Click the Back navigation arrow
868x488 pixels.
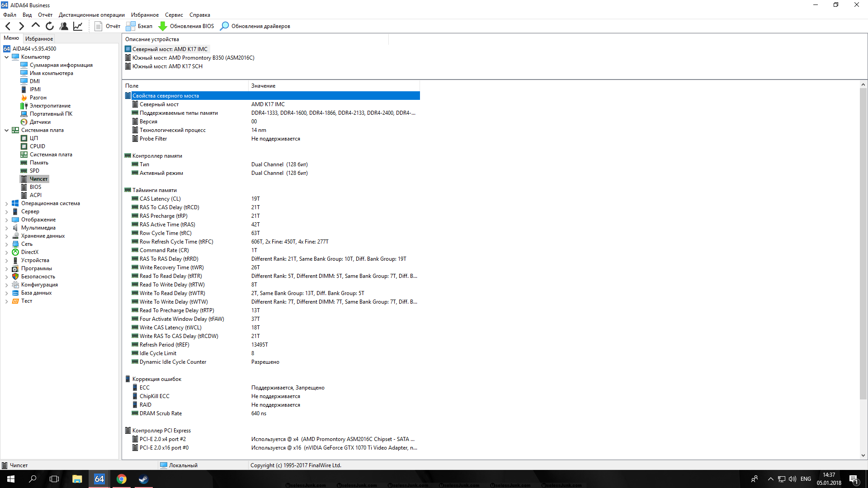(x=8, y=26)
